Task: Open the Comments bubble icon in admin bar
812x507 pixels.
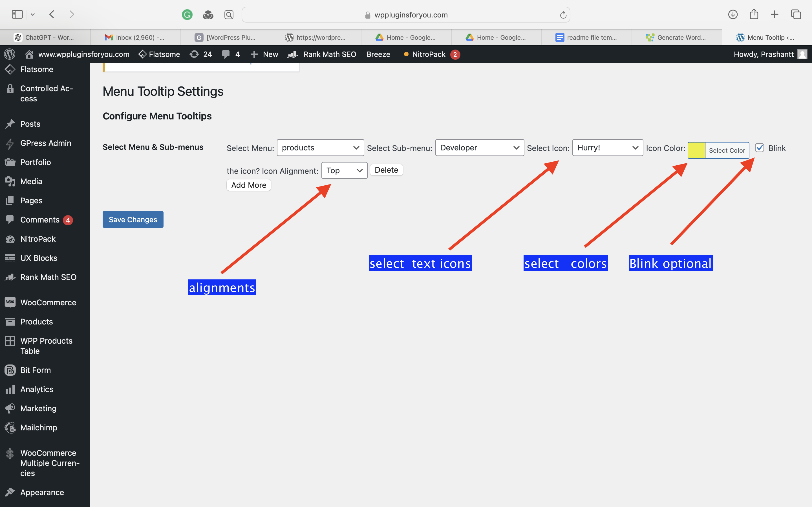Action: pos(226,54)
